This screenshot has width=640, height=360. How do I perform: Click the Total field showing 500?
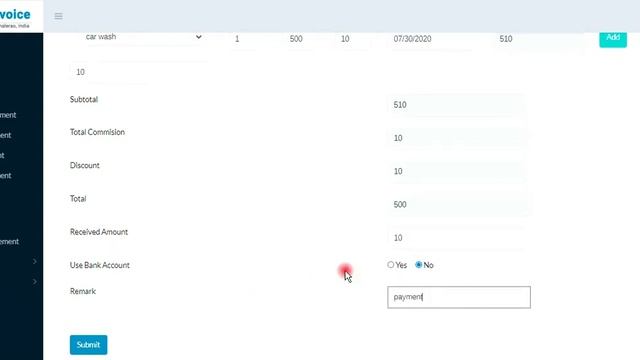pyautogui.click(x=459, y=204)
